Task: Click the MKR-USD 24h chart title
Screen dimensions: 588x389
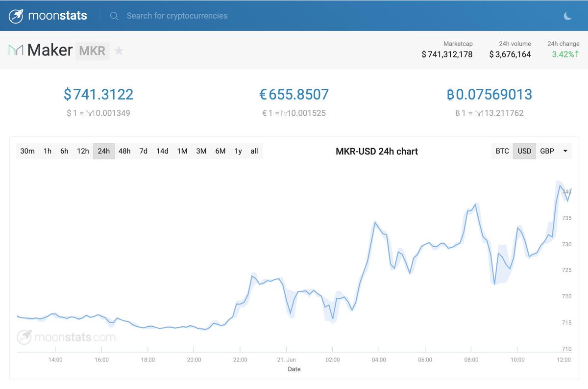Action: coord(377,151)
